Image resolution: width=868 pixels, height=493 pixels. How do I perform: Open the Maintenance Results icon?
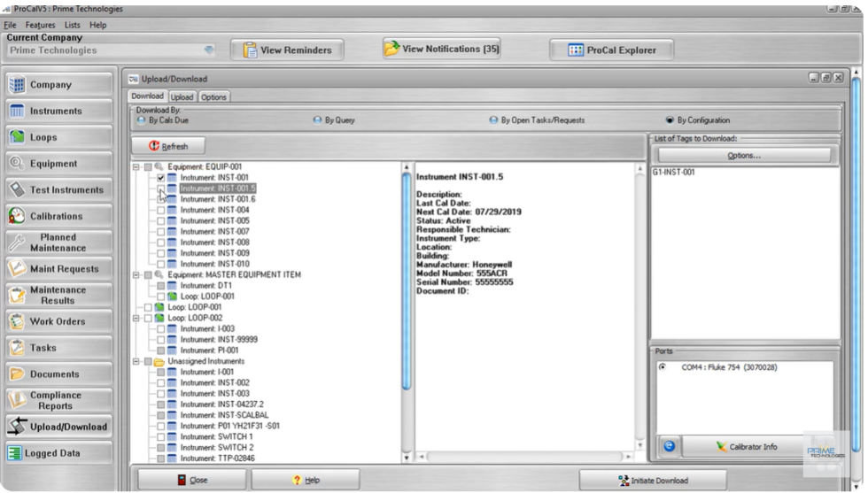(x=17, y=295)
